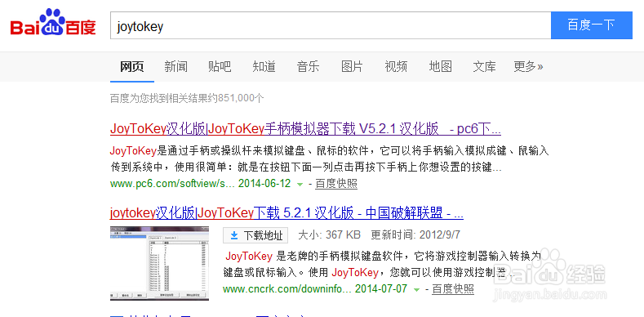Click the 大小: 367 KB text

[329, 235]
